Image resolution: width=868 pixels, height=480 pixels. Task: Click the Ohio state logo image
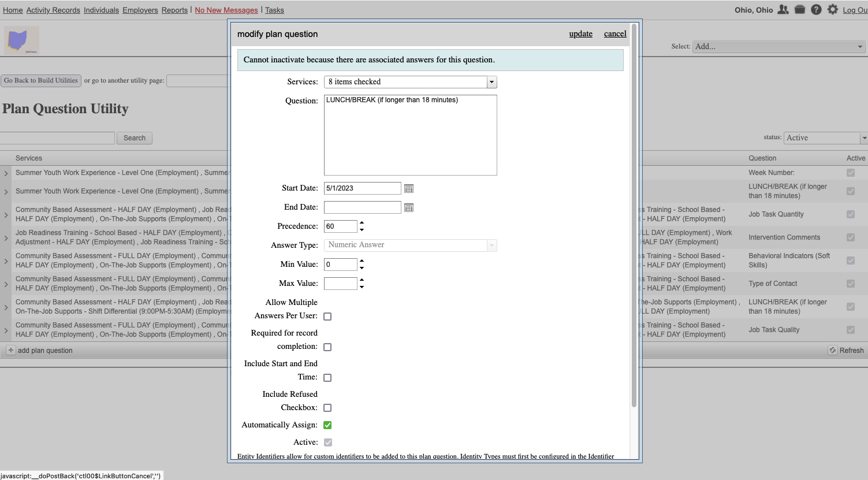point(22,40)
